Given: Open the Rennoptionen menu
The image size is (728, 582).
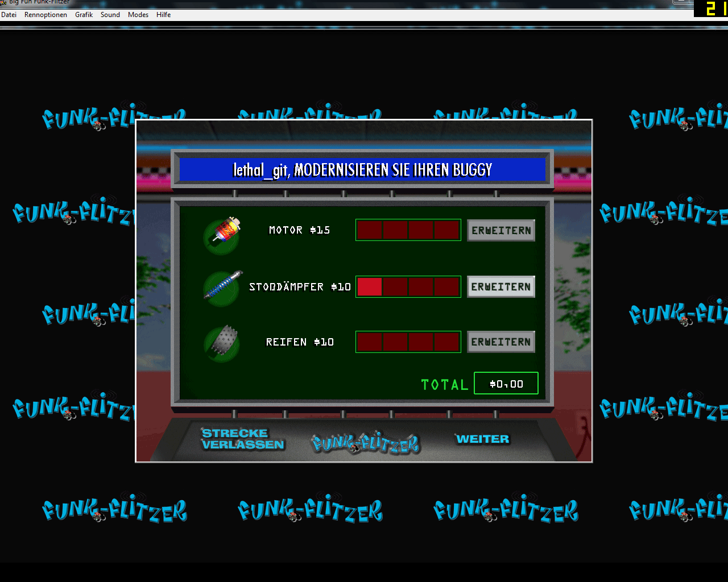Looking at the screenshot, I should click(45, 15).
